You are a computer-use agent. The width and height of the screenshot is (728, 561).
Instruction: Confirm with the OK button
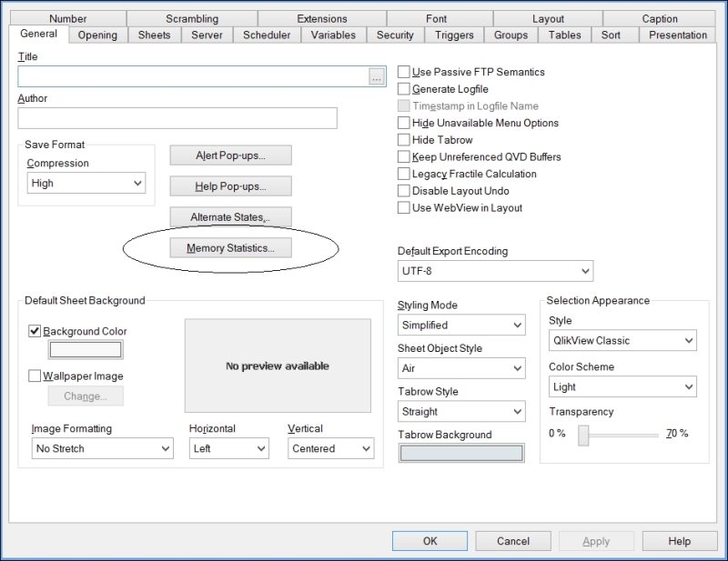click(430, 541)
